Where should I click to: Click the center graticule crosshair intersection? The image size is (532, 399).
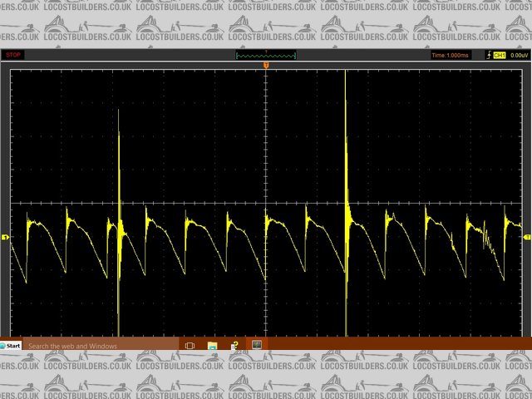click(266, 203)
